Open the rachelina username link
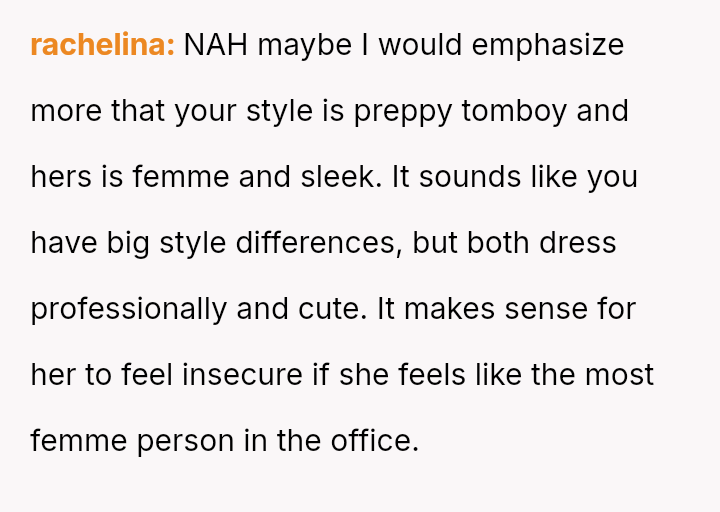Screen dimensions: 720x512 tap(102, 45)
